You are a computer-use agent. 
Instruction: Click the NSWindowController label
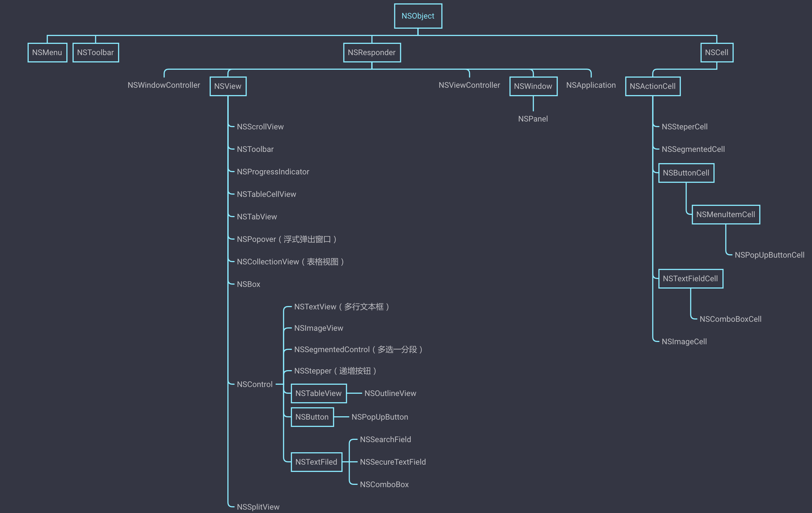point(164,85)
